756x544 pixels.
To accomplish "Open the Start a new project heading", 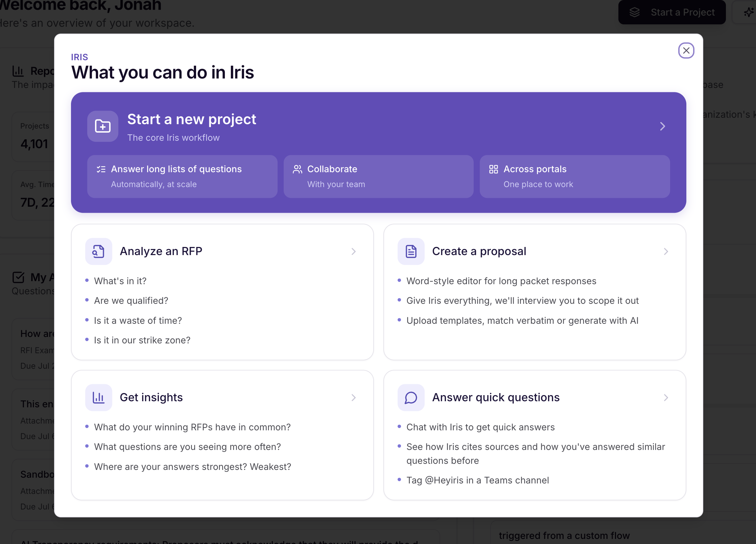I will click(192, 119).
